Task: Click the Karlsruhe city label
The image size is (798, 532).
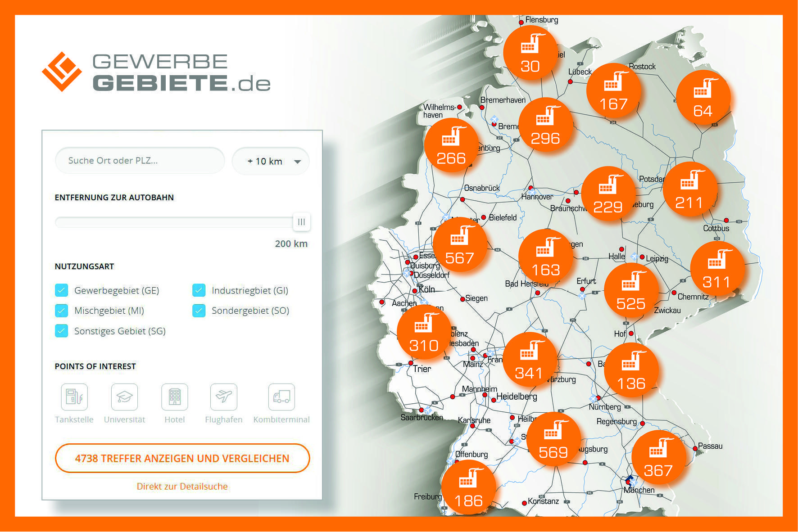Action: pos(474,420)
